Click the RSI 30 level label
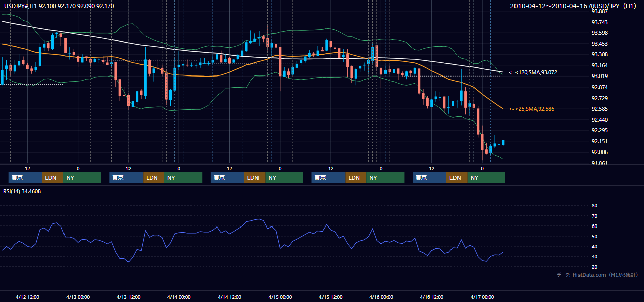The image size is (644, 302). (594, 257)
